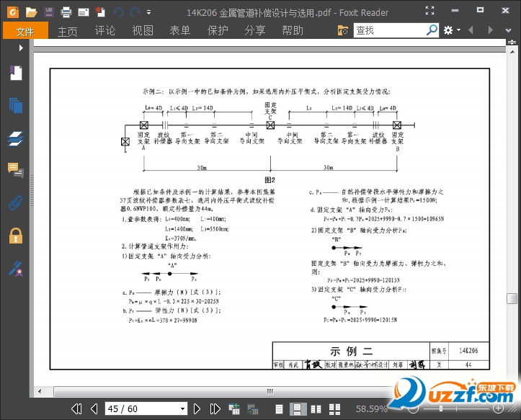Click the split view icon above the scrollbar
This screenshot has height=420, width=521.
pos(512,43)
